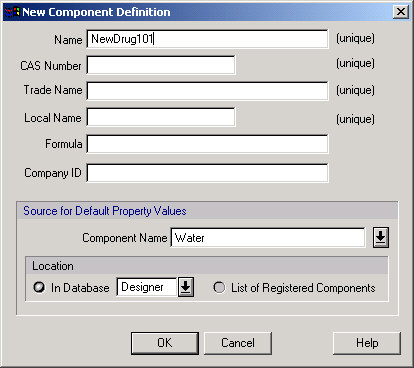Click the Formula input field
Viewport: 414px width, 368px height.
pos(207,144)
